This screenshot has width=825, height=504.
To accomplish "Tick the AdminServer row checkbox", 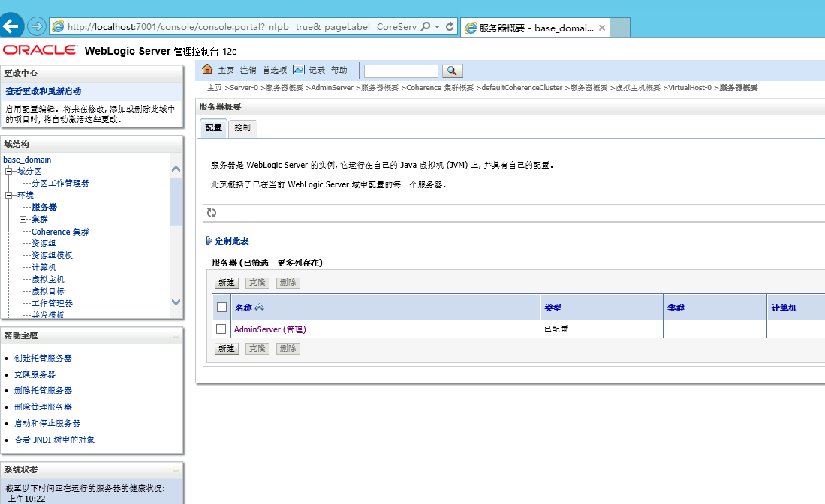I will pos(221,328).
